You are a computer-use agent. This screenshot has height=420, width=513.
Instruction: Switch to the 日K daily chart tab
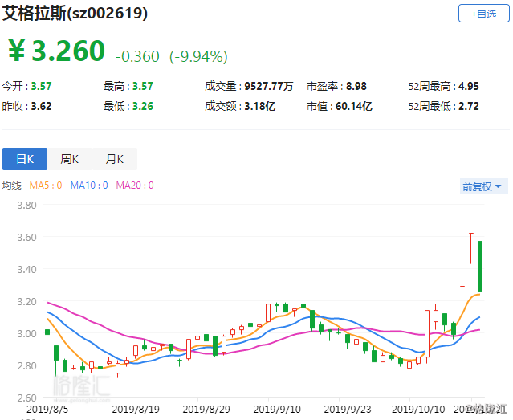[25, 159]
